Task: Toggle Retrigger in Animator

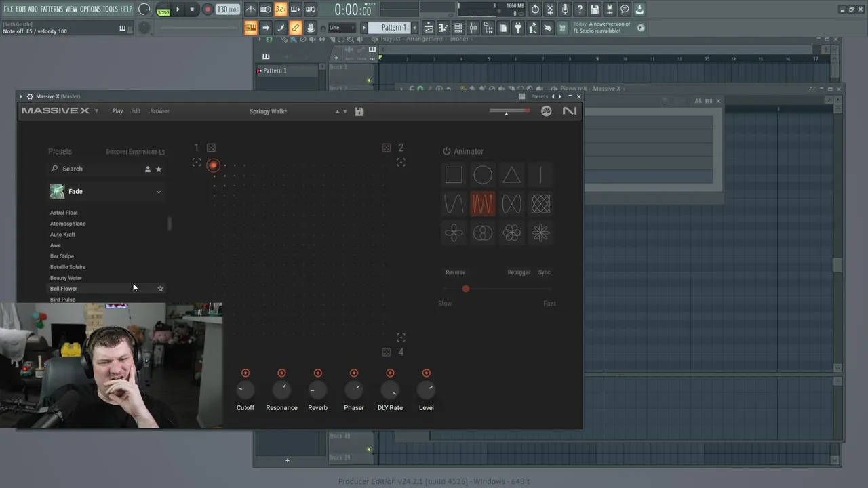Action: [519, 272]
